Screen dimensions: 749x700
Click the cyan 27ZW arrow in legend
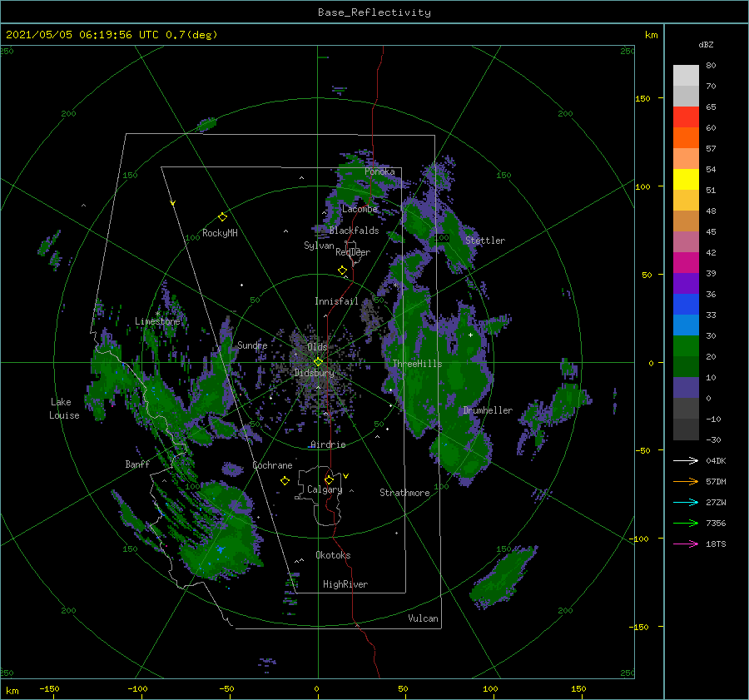tap(686, 502)
